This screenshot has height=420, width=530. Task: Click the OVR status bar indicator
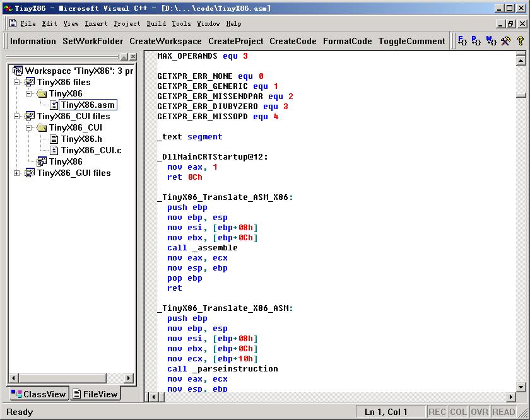pyautogui.click(x=480, y=412)
